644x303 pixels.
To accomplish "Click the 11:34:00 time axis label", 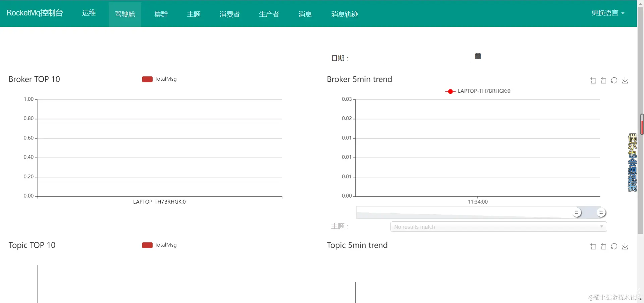I will (x=478, y=202).
